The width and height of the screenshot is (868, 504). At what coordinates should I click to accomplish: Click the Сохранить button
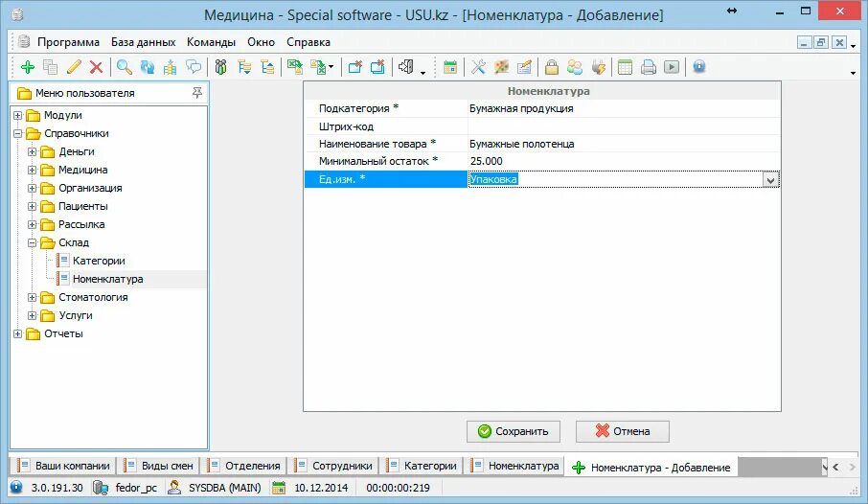[x=514, y=431]
